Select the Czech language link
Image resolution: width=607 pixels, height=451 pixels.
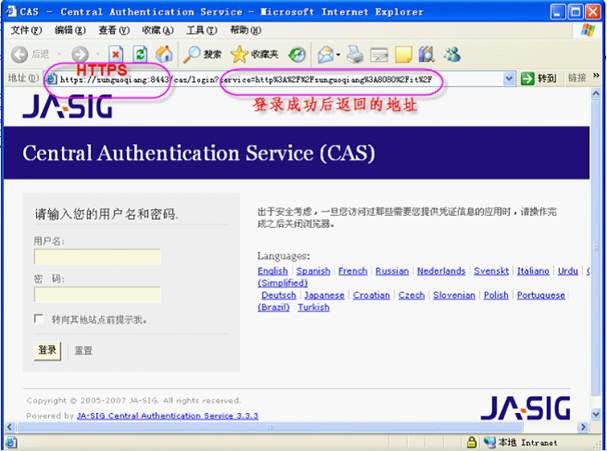(412, 295)
